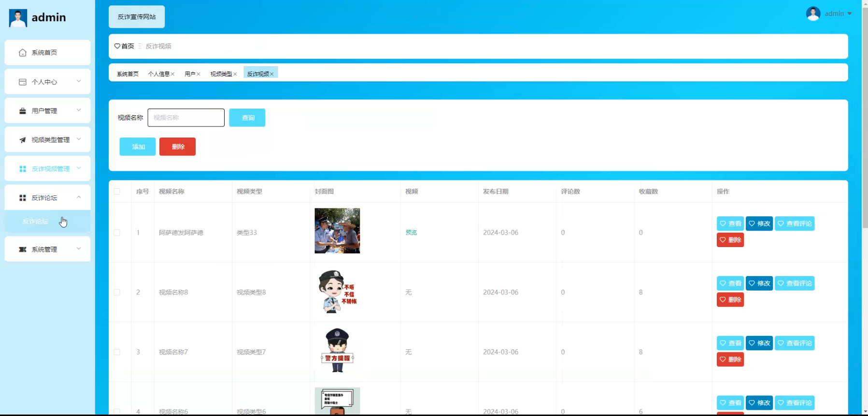Check the row for 阿萨德发阿萨德
The image size is (868, 416).
pos(117,233)
